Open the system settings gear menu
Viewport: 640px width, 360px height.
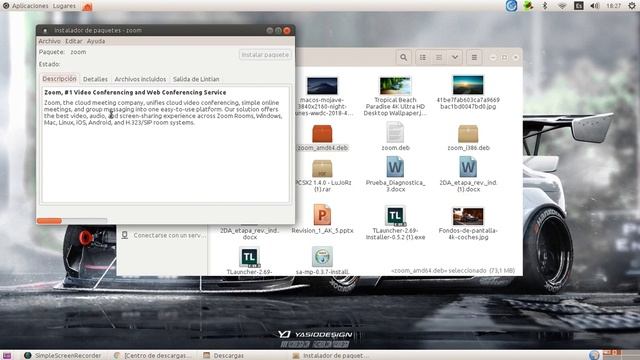[x=631, y=6]
